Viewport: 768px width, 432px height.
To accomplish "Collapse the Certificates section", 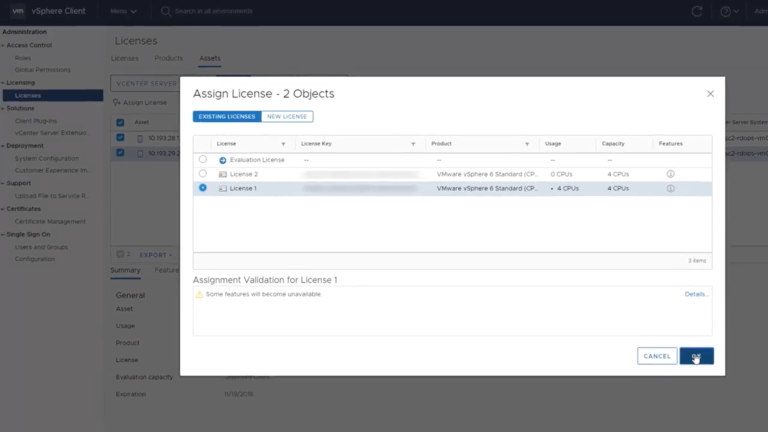I will (x=3, y=209).
